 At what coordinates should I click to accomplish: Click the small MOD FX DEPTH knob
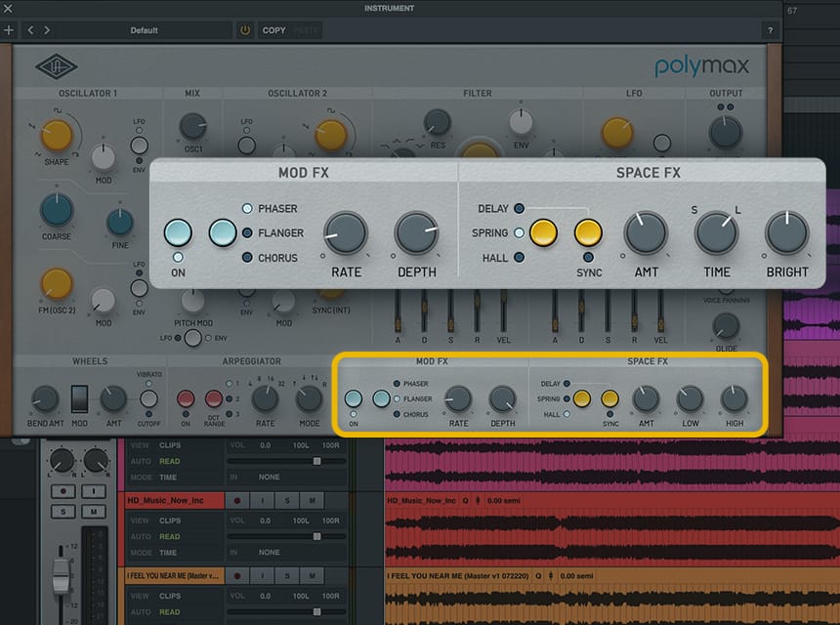tap(502, 399)
